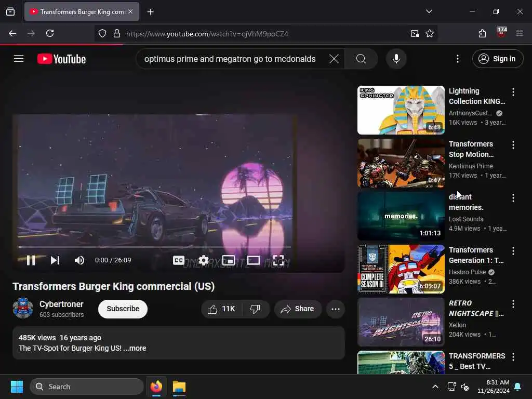Visit the Kentimus Prime channel
Image resolution: width=532 pixels, height=399 pixels.
tap(471, 166)
